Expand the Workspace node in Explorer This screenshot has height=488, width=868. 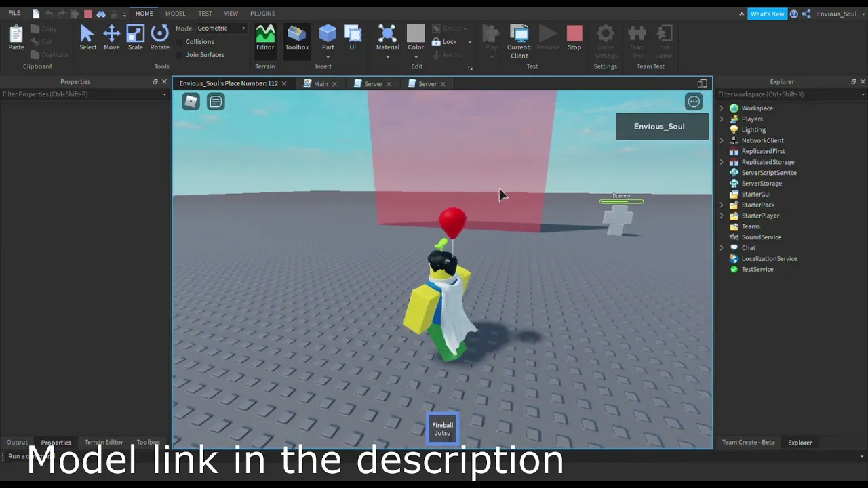[722, 108]
